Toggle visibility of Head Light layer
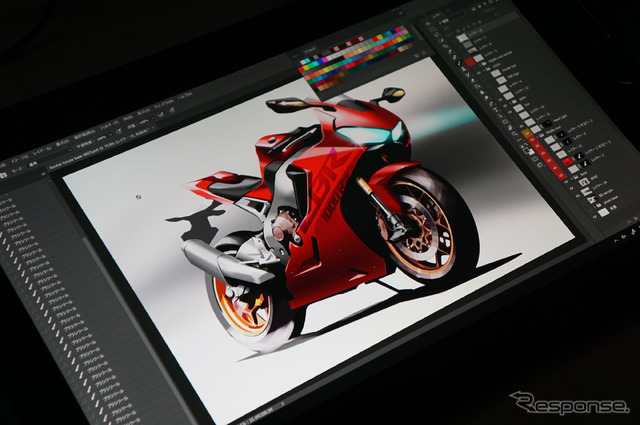The width and height of the screenshot is (640, 425). click(527, 134)
